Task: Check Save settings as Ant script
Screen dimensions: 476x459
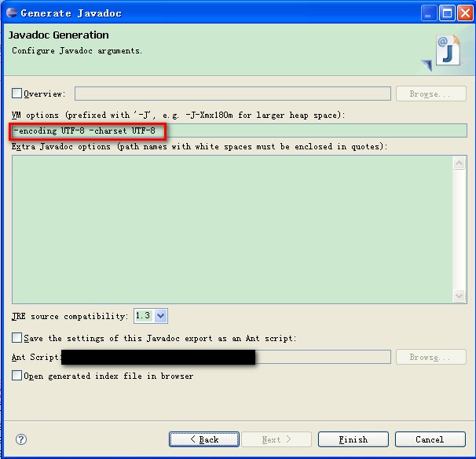Action: click(16, 337)
